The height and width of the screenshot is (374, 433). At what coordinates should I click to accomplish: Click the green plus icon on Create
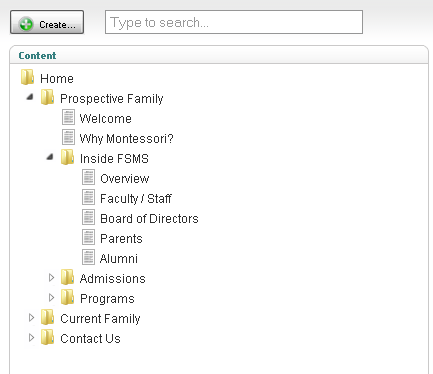(x=26, y=24)
